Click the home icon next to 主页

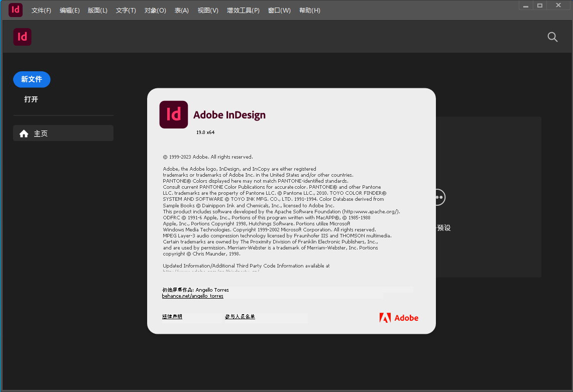[x=24, y=134]
